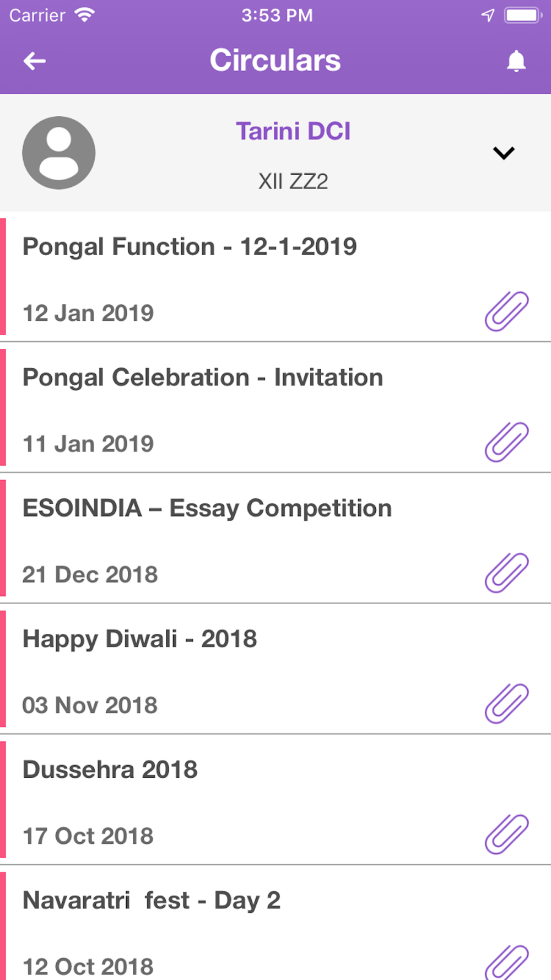Image resolution: width=551 pixels, height=980 pixels.
Task: Open the Dussehra 2018 circular
Action: [275, 799]
